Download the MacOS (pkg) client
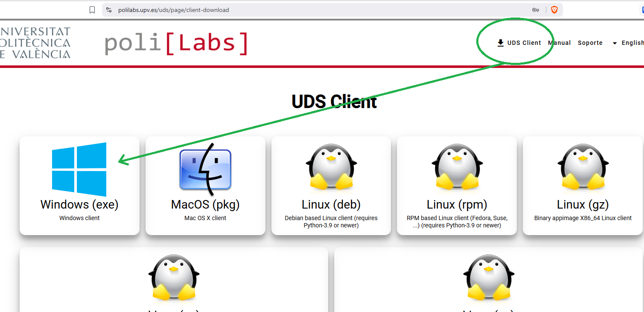 (205, 185)
